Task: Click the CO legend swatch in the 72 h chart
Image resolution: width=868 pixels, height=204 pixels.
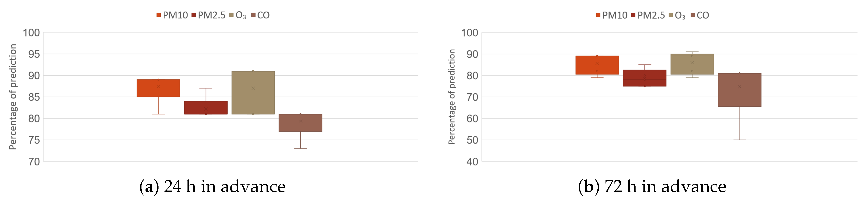Action: [x=693, y=15]
